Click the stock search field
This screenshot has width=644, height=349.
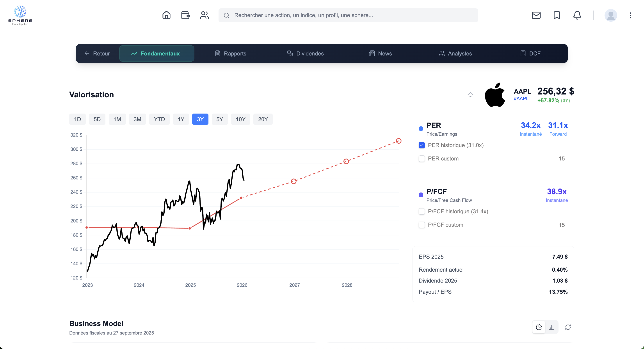click(348, 15)
